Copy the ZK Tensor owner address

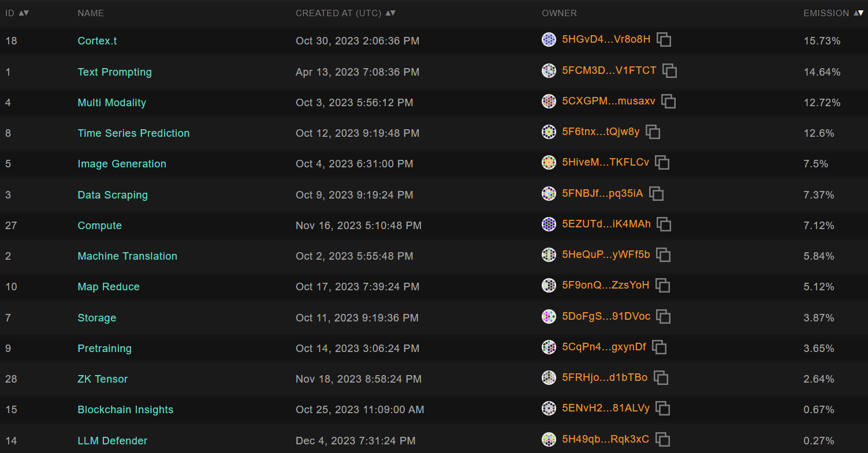tap(661, 378)
